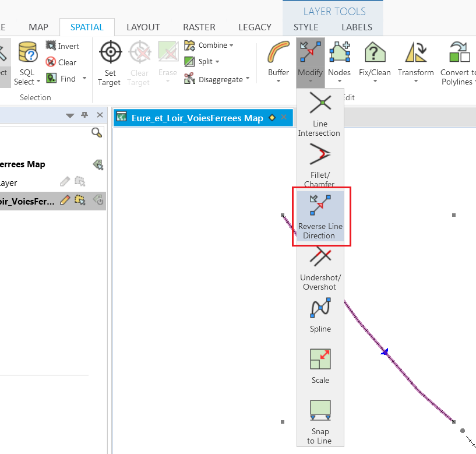The height and width of the screenshot is (454, 476).
Task: Click the Erase tool icon
Action: click(x=168, y=52)
